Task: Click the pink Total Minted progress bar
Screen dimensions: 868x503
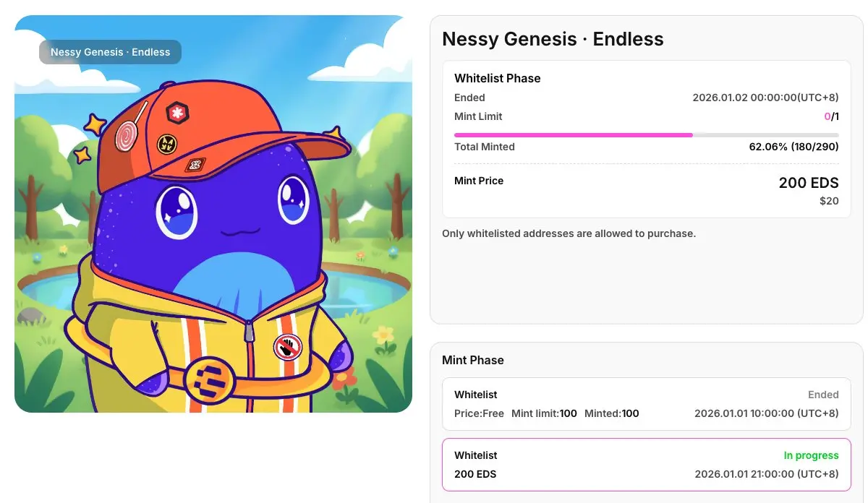Action: (573, 134)
